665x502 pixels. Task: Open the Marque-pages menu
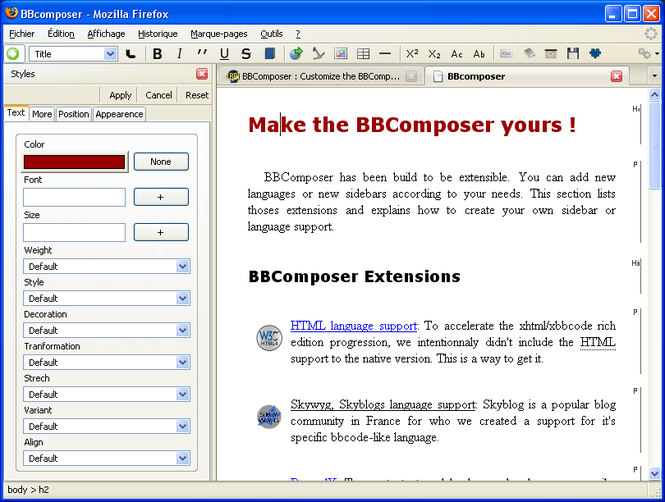(x=219, y=33)
